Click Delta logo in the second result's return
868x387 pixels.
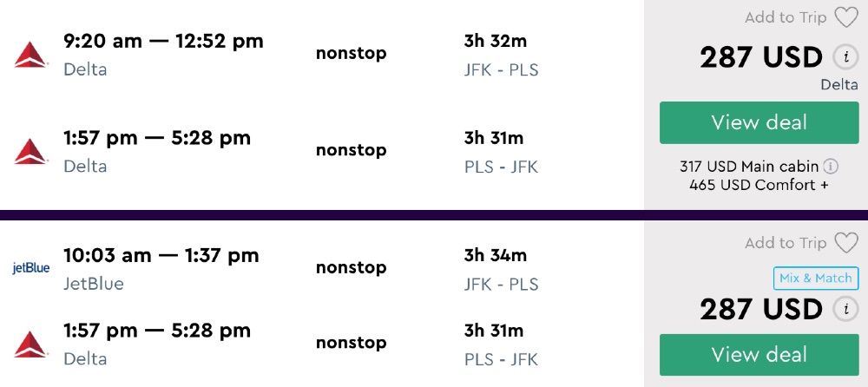coord(30,344)
